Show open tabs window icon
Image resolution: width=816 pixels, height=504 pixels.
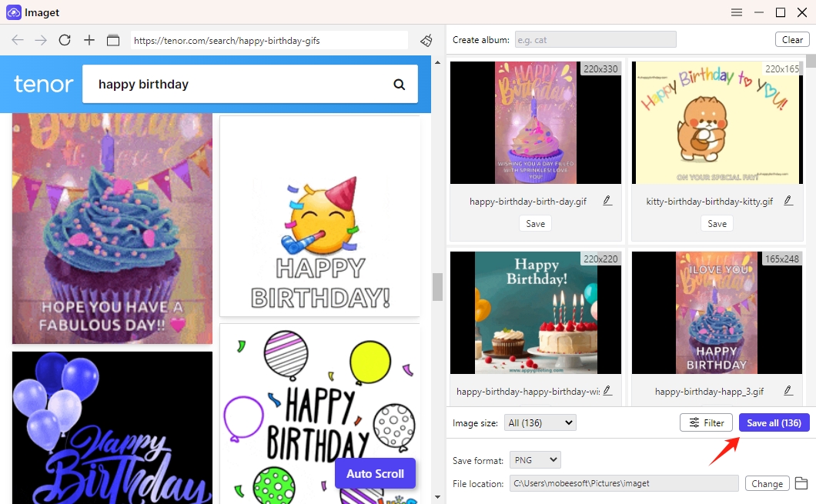[x=113, y=40]
